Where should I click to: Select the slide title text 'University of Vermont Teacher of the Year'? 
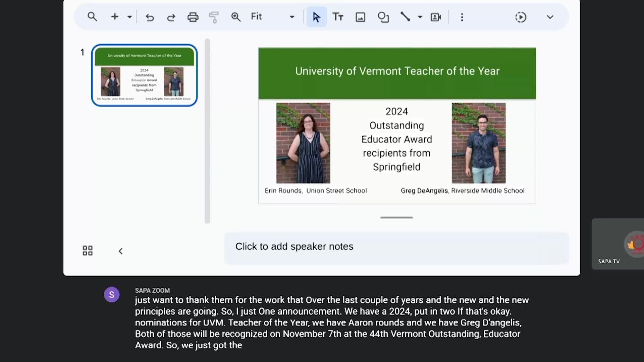point(397,71)
